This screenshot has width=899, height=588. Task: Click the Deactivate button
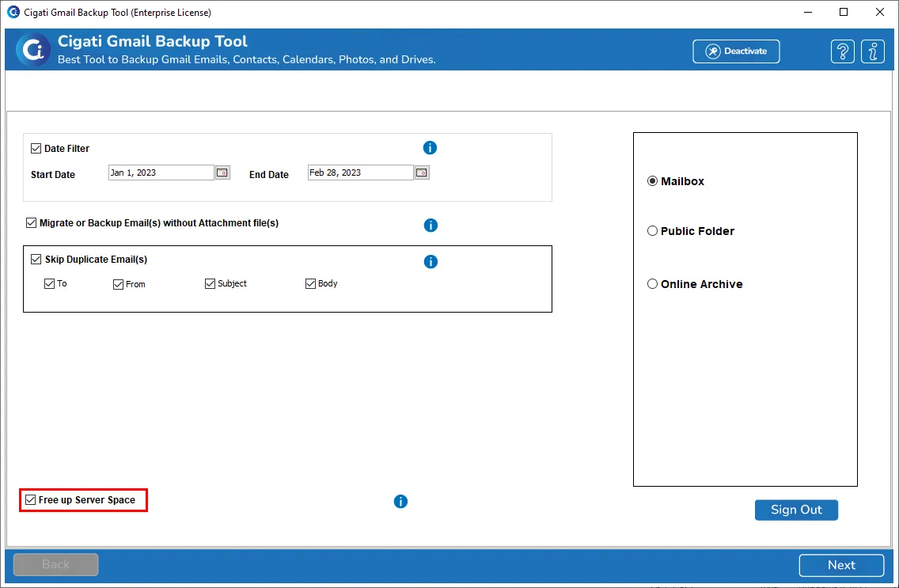(x=736, y=51)
